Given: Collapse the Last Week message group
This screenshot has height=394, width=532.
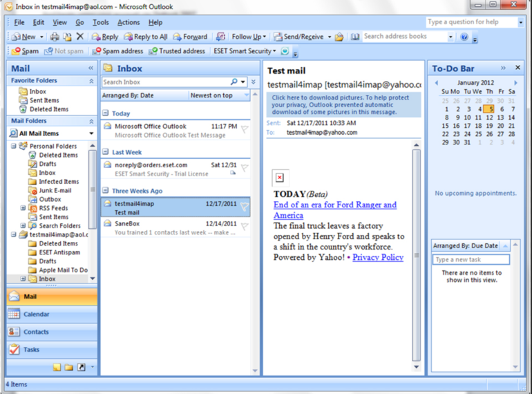Looking at the screenshot, I should pos(106,151).
